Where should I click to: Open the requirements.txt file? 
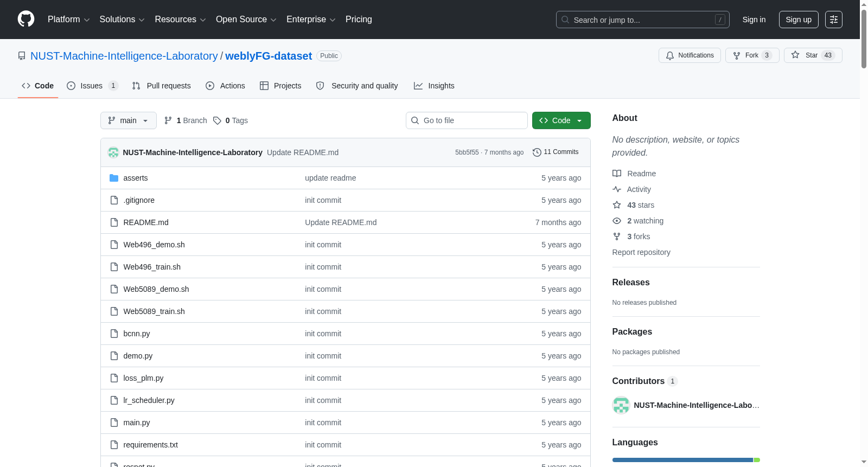(150, 445)
